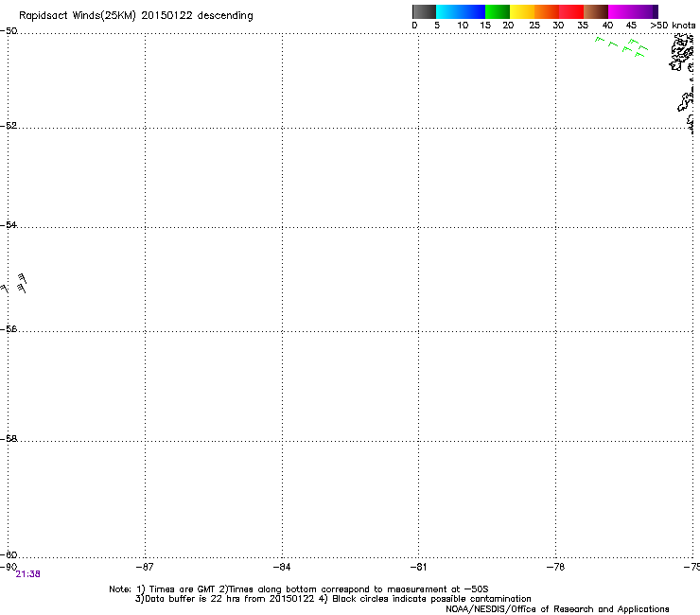Click the note line starting 'Note: 1) Times are GMT'

(299, 589)
